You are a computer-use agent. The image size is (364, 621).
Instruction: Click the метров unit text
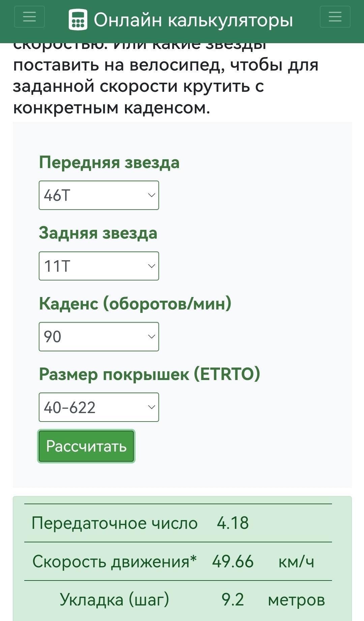pos(296,600)
